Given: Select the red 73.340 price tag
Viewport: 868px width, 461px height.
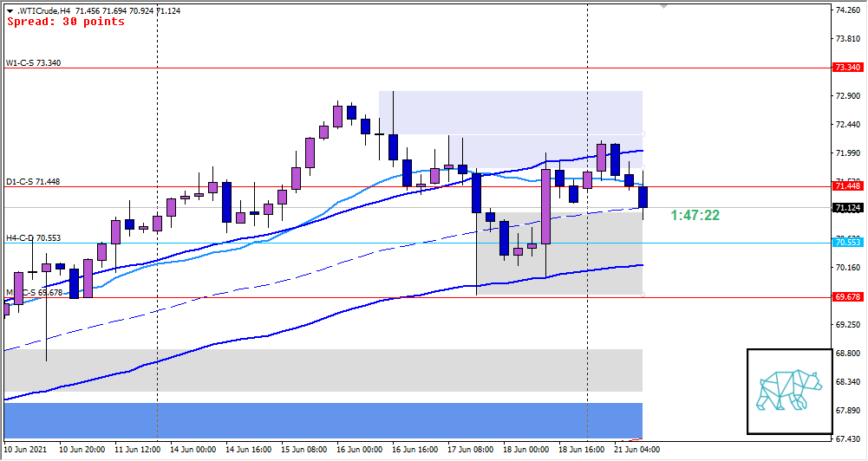Looking at the screenshot, I should (x=847, y=67).
